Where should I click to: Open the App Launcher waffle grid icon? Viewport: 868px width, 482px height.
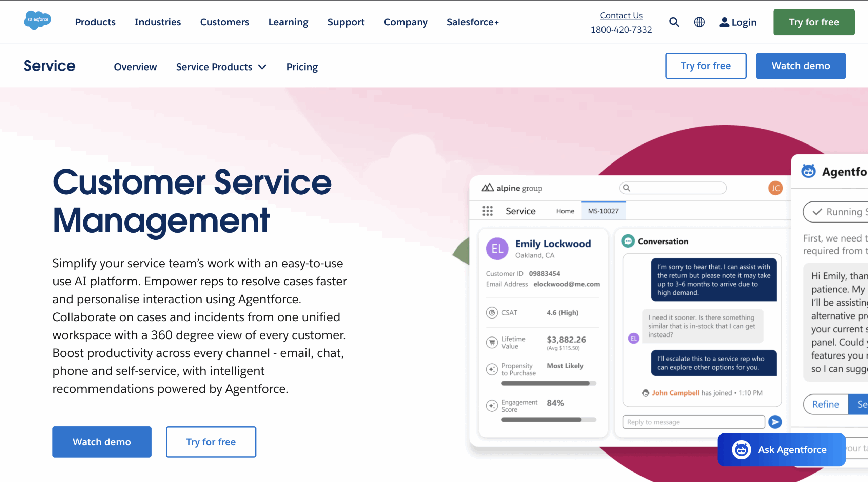488,211
